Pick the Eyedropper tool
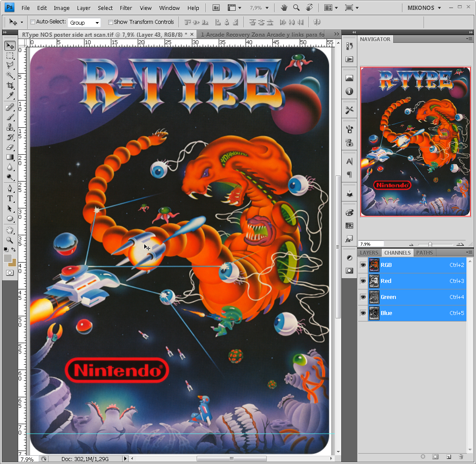This screenshot has height=464, width=476. (10, 96)
